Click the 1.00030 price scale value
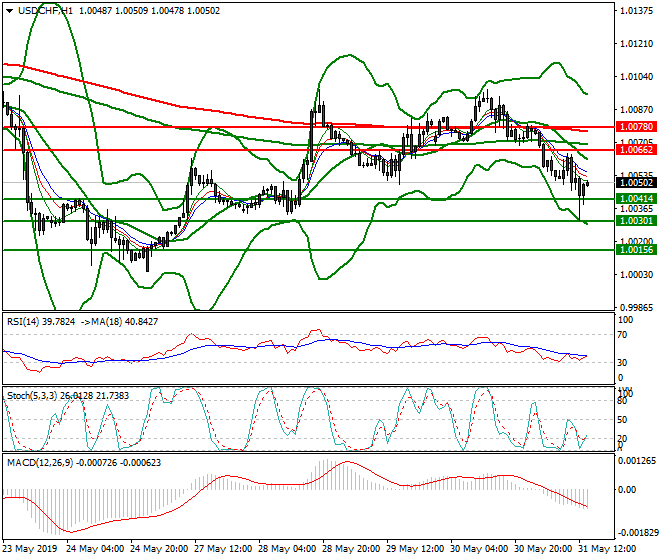 [637, 275]
